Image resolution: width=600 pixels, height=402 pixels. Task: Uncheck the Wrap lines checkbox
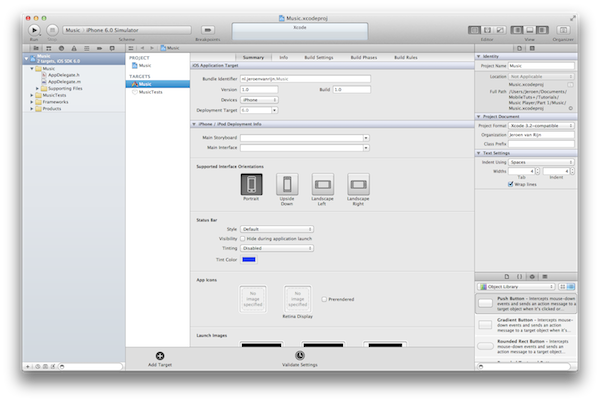510,184
